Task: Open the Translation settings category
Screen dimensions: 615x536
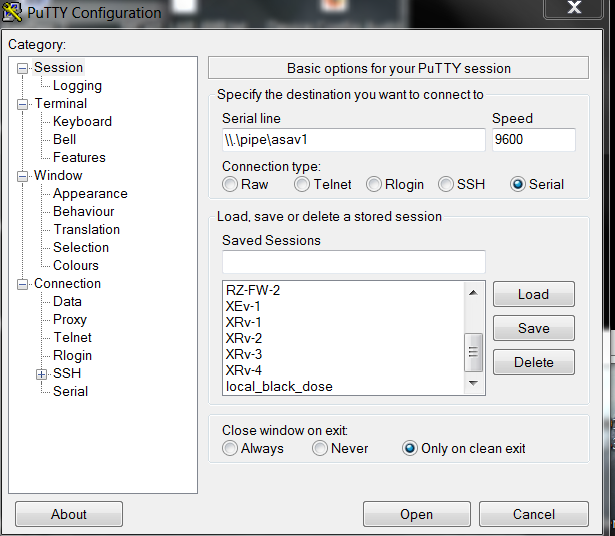Action: (86, 229)
